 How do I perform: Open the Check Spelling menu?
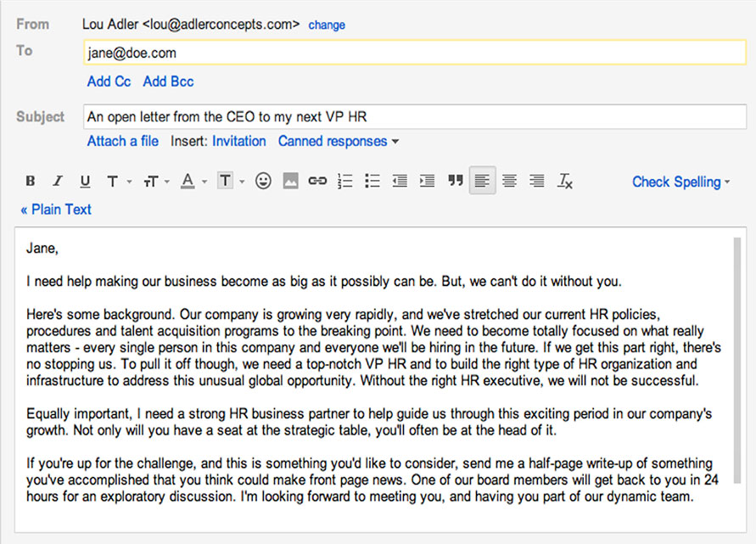[x=680, y=182]
